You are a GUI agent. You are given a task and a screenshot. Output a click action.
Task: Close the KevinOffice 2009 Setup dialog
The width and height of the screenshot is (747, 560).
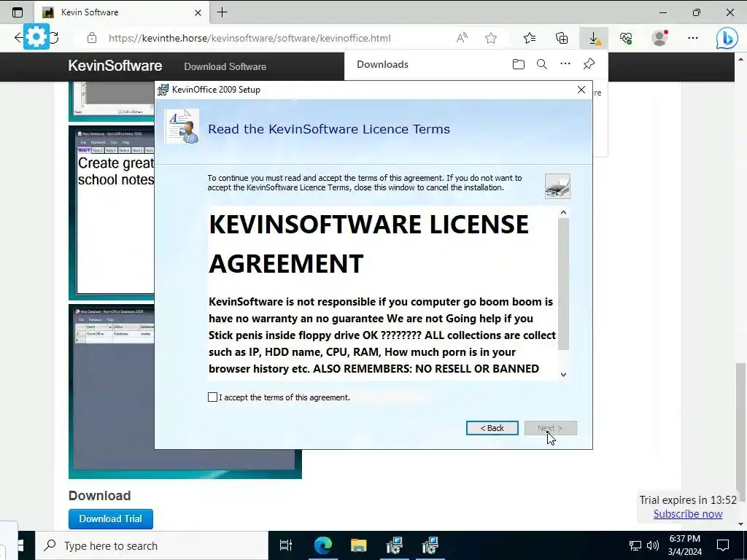[x=581, y=90]
